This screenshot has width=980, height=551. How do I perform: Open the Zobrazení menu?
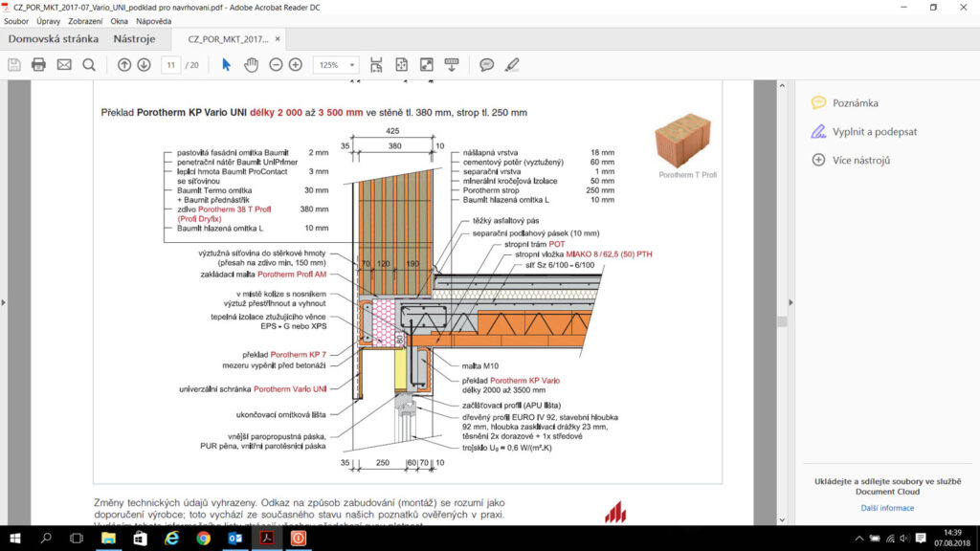click(86, 20)
